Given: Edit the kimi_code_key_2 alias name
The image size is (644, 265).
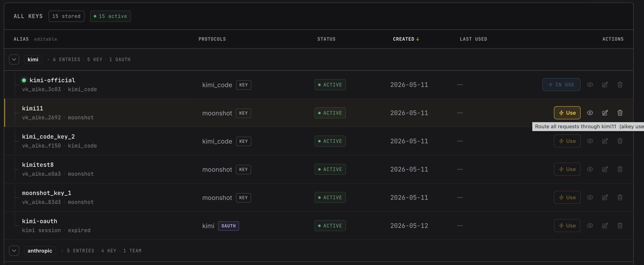Looking at the screenshot, I should pyautogui.click(x=48, y=137).
